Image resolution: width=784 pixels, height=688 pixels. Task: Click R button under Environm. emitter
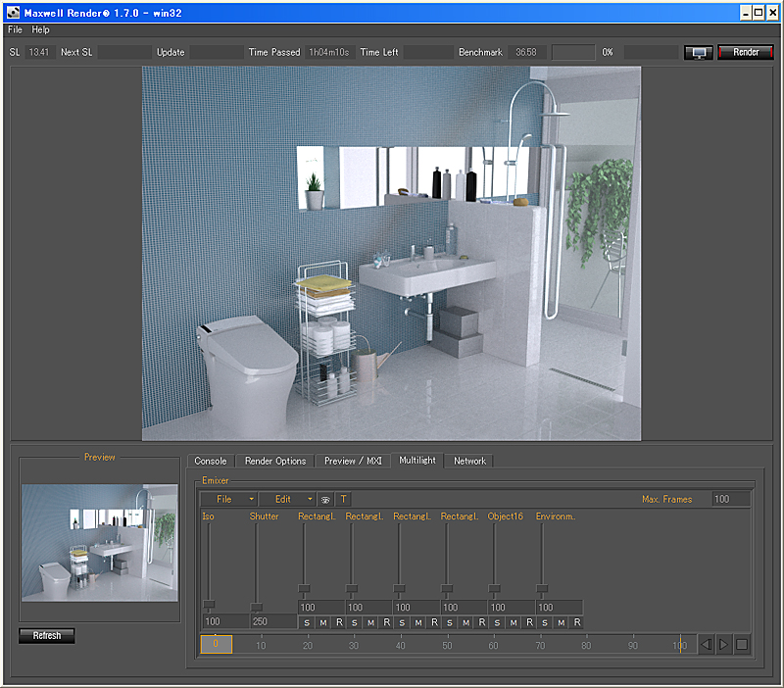577,622
